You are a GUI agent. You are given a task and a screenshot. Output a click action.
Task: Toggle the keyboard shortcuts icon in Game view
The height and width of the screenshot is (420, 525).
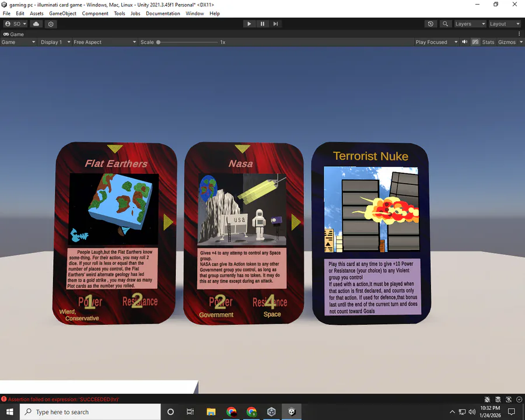coord(475,42)
